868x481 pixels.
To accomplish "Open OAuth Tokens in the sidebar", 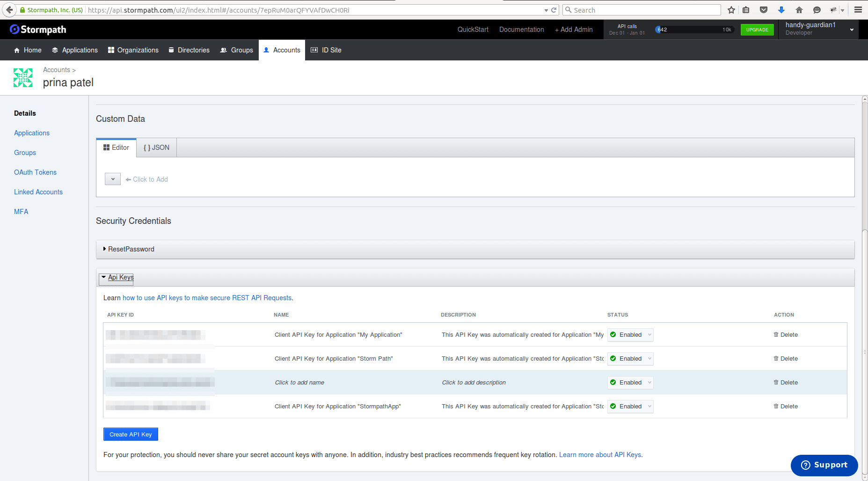I will click(x=35, y=172).
